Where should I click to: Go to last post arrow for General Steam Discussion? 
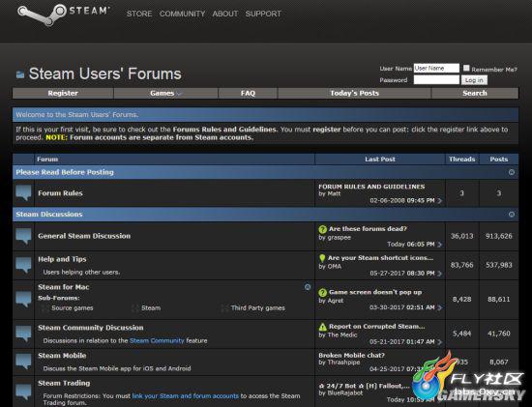pos(440,245)
